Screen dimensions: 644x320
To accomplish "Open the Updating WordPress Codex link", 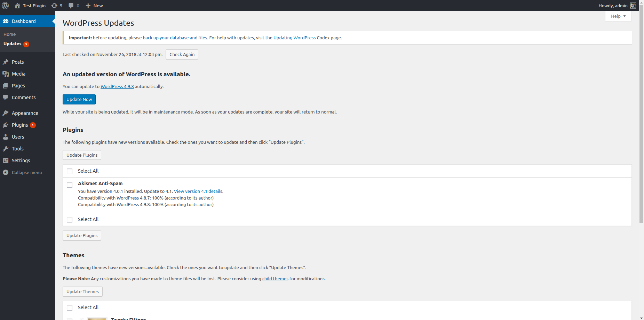I will click(294, 38).
